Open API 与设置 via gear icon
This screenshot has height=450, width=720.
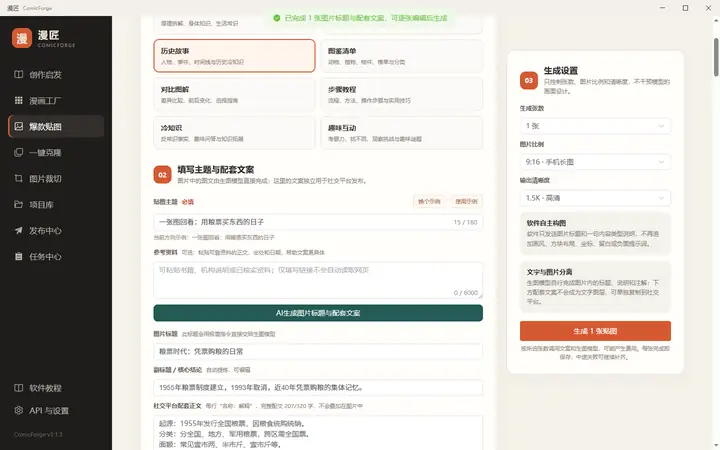18,410
